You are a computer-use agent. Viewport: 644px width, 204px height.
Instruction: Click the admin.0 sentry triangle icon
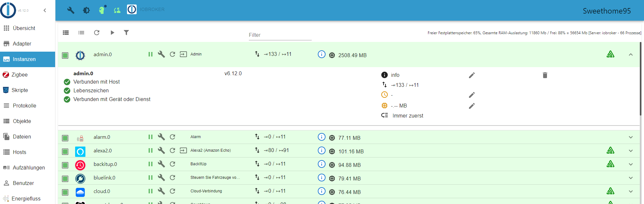pos(610,54)
